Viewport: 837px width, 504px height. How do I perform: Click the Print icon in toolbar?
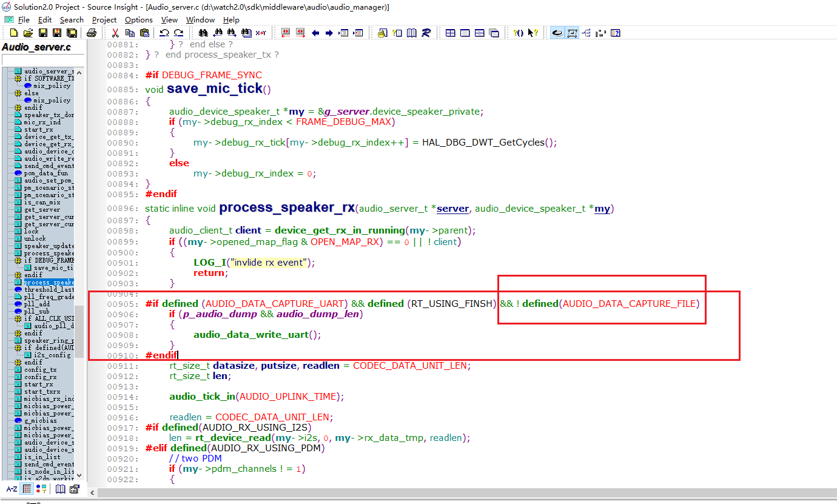[91, 33]
